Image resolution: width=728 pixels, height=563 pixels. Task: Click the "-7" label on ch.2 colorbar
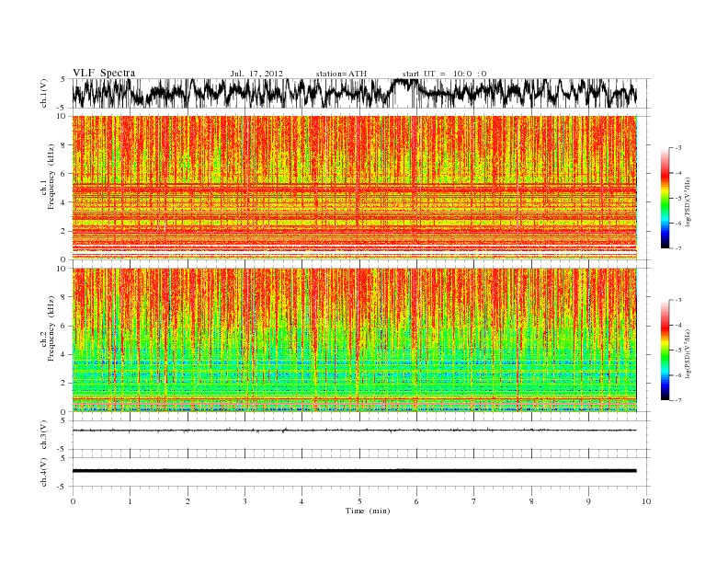678,400
